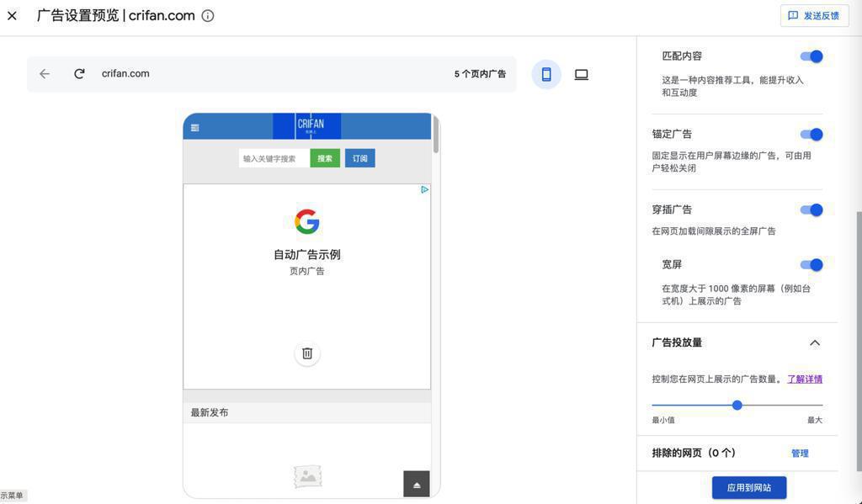Click the Google G logo in ad
862x504 pixels.
[306, 221]
